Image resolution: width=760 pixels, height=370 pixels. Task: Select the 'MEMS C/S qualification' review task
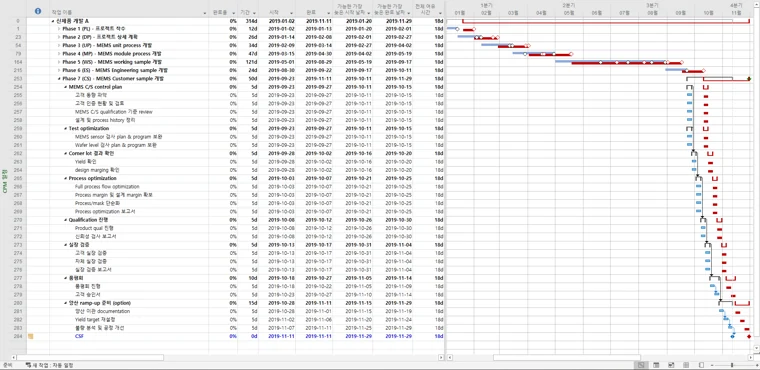[113, 112]
